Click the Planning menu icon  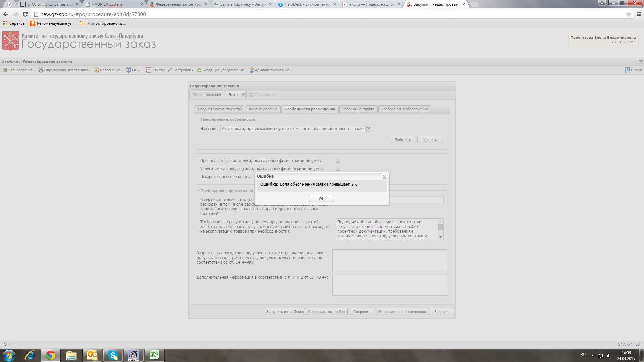(x=4, y=70)
